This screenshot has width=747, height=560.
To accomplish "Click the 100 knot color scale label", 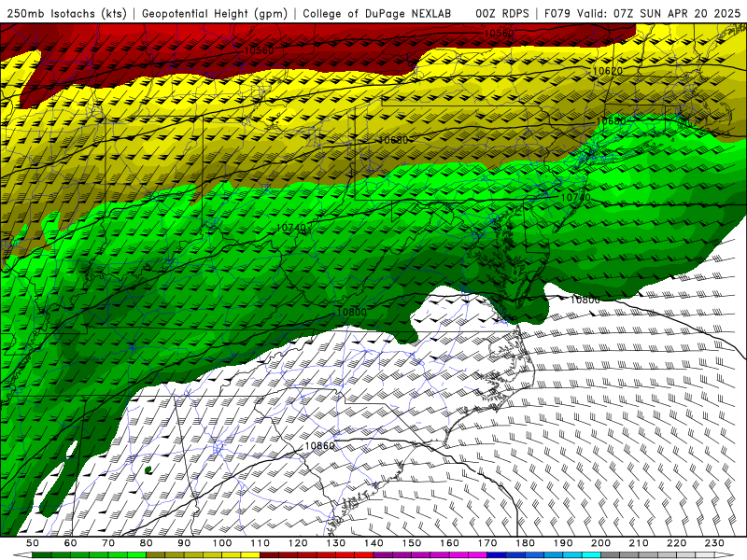I will point(222,543).
